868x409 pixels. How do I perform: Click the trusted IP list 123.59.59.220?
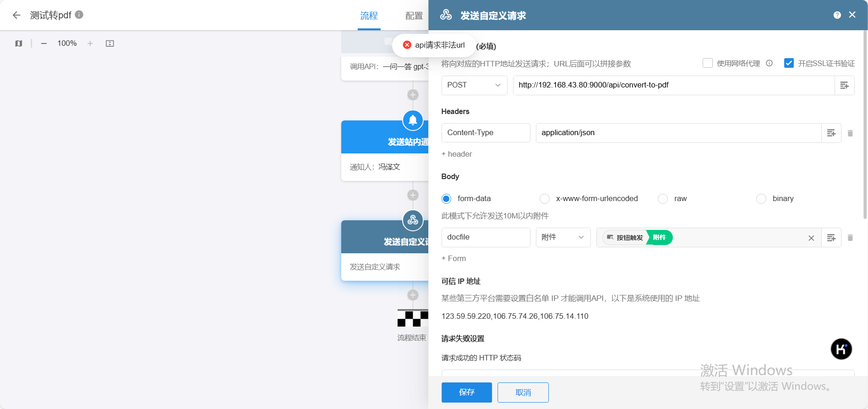point(514,316)
